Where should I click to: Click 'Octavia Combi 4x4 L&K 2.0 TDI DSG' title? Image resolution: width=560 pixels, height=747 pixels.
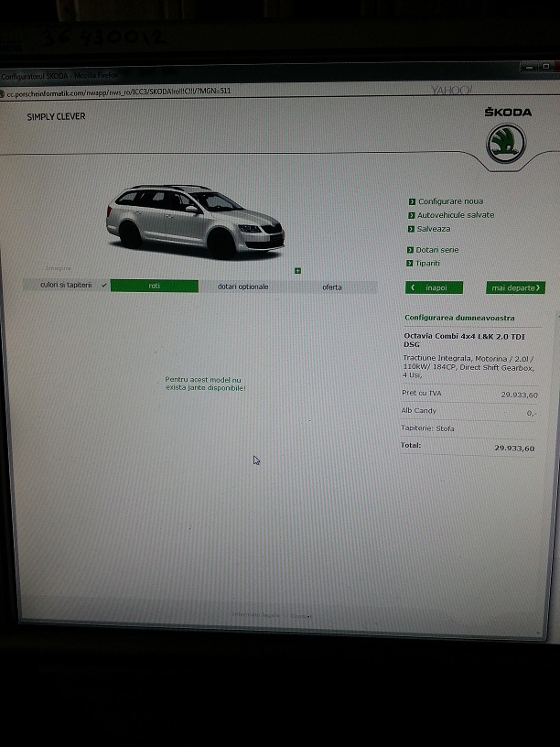(x=464, y=341)
